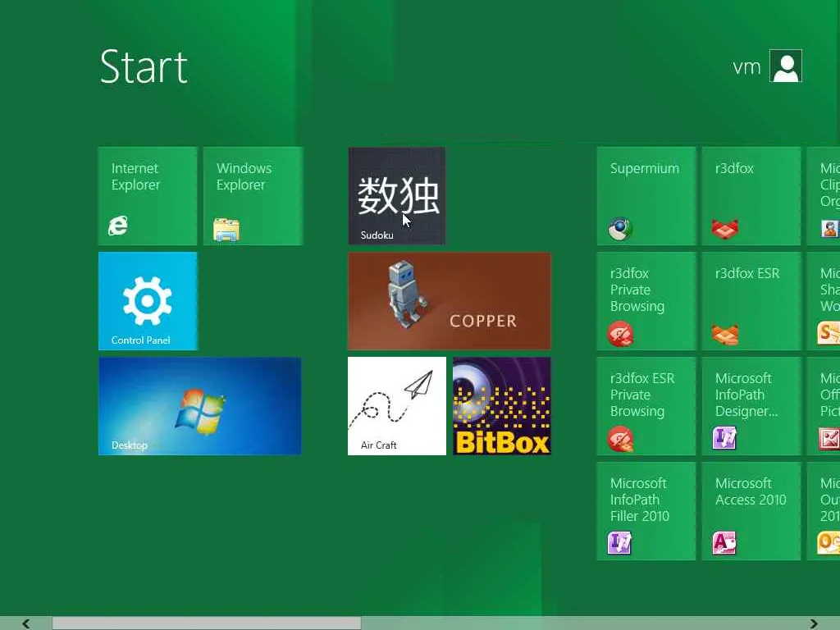840x630 pixels.
Task: Launch the Sudoku game tile
Action: tap(396, 196)
